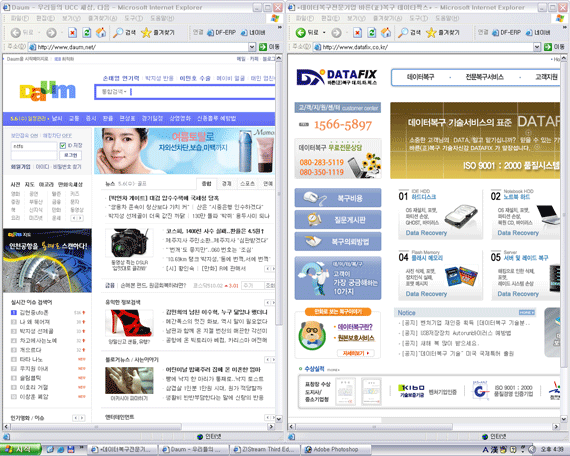Go forward in the Datafix IE window
Screen dimensions: 570x456
point(336,33)
